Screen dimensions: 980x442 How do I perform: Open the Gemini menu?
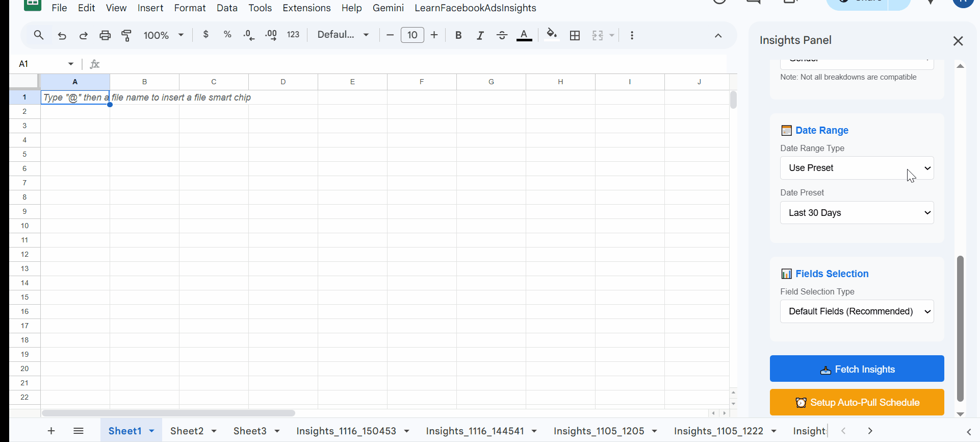click(388, 8)
